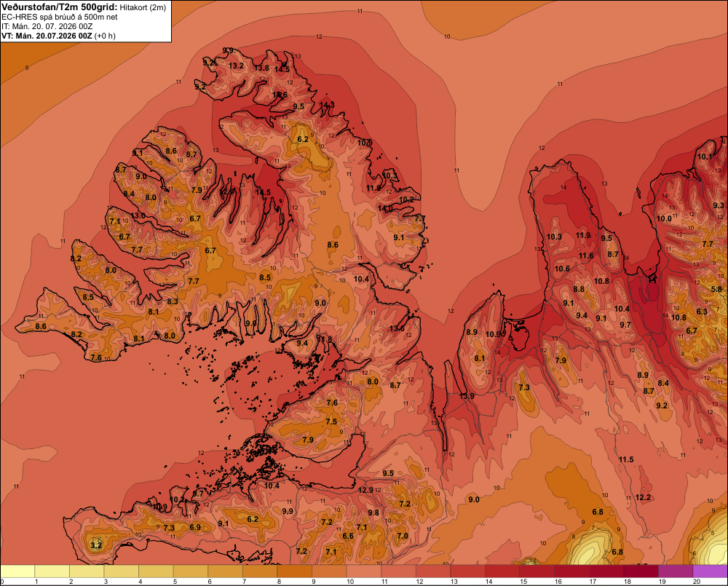Viewport: 728px width, 586px height.
Task: Click the legend scale number 5
Action: coord(175,582)
